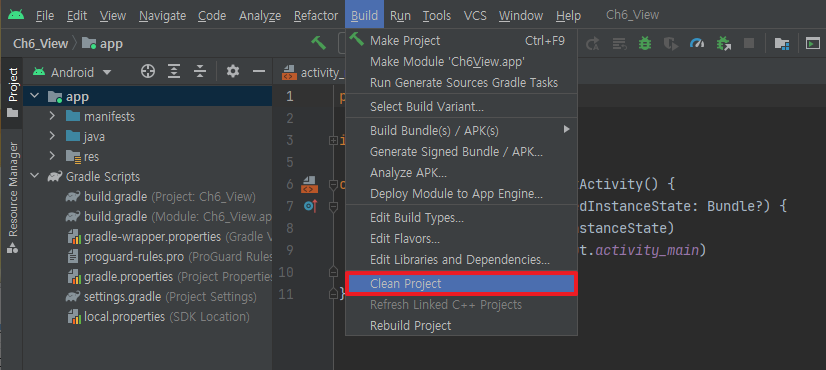Open the Analyze menu
Screen dimensions: 826x370
(x=260, y=16)
